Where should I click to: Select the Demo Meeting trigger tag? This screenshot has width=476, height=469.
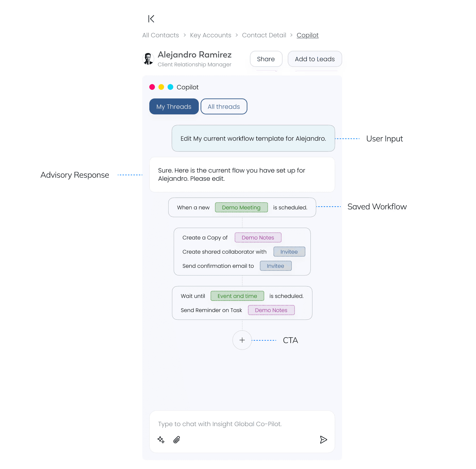(241, 207)
